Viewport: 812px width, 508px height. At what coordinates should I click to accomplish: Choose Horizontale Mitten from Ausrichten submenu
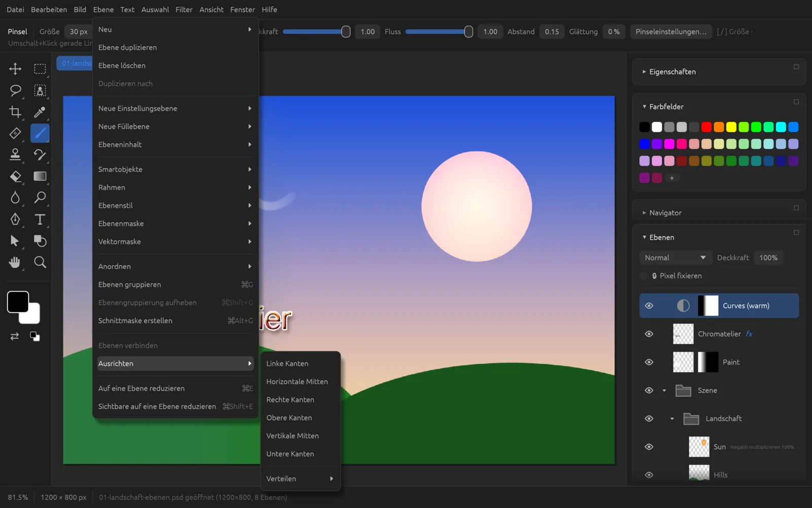coord(300,382)
